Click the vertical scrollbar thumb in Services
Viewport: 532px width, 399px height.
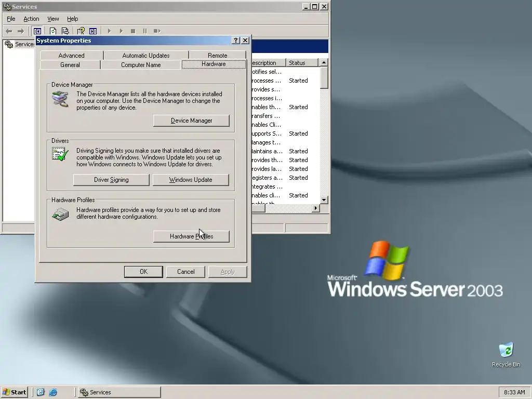[324, 78]
